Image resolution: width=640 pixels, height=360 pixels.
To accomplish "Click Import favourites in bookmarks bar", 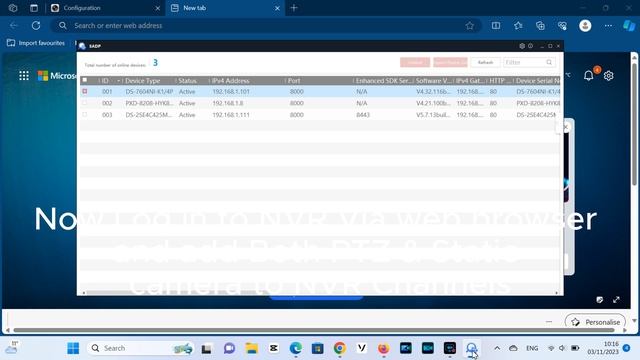I will click(x=36, y=43).
